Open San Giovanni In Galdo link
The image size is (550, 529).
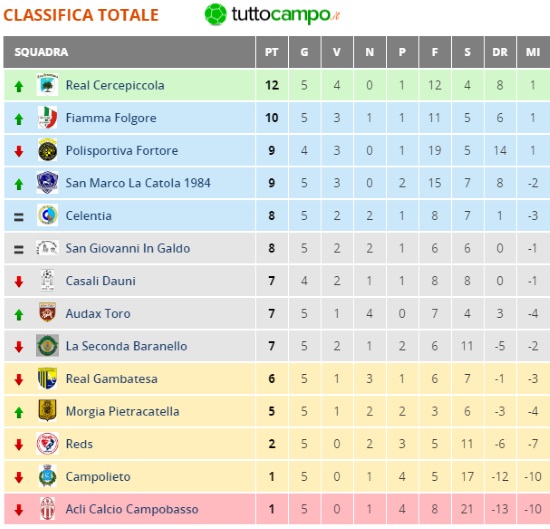coord(128,248)
